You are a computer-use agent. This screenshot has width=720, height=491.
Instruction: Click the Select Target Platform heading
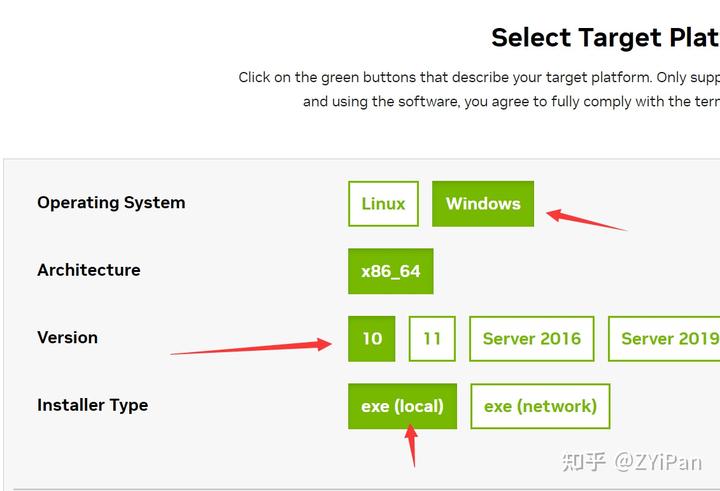click(604, 38)
